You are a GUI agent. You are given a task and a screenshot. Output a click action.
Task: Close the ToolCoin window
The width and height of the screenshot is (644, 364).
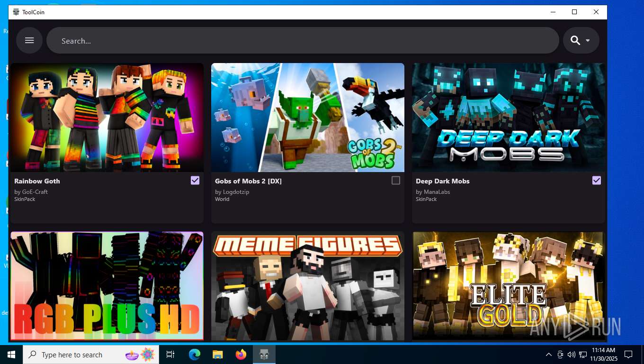[x=596, y=12]
